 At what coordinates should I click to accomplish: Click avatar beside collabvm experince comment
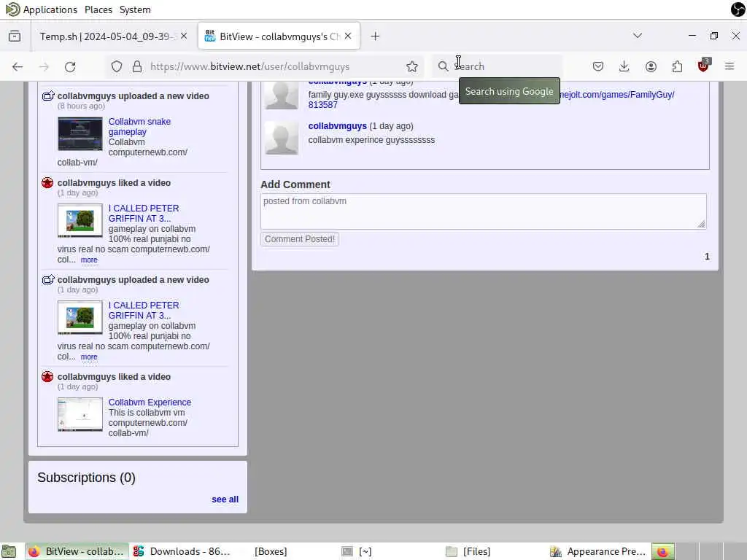(x=282, y=138)
